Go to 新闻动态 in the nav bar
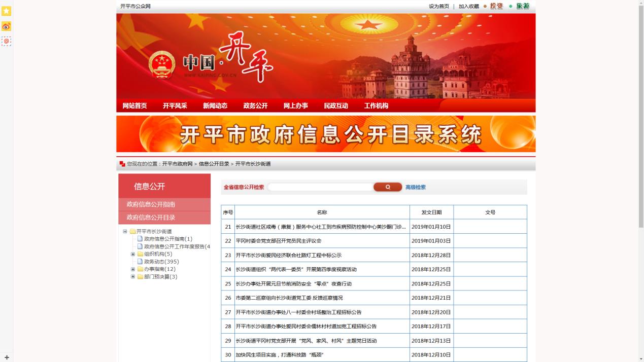The height and width of the screenshot is (362, 644). [x=215, y=106]
